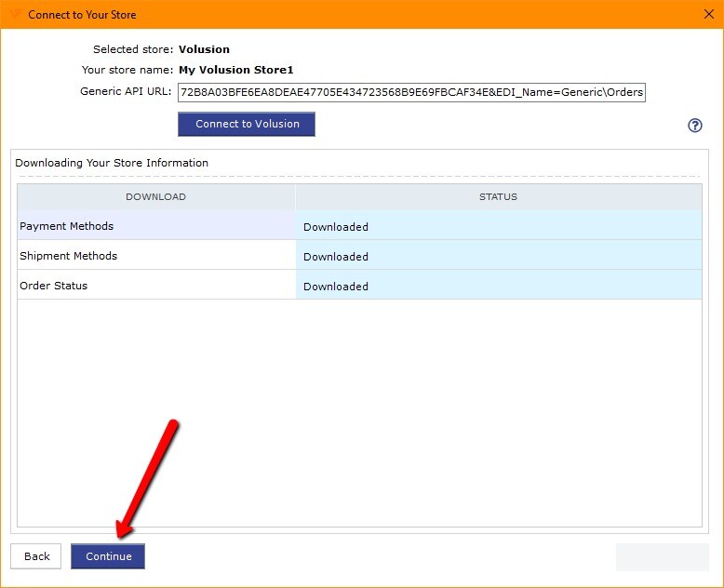The width and height of the screenshot is (724, 588).
Task: Click the Connect to Volusion button
Action: tap(247, 124)
